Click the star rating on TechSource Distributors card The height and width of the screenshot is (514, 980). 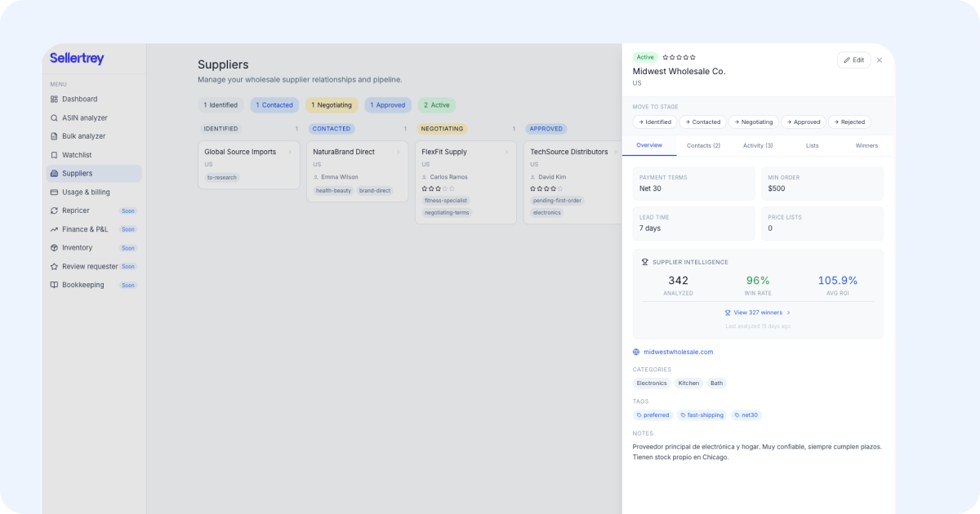546,188
